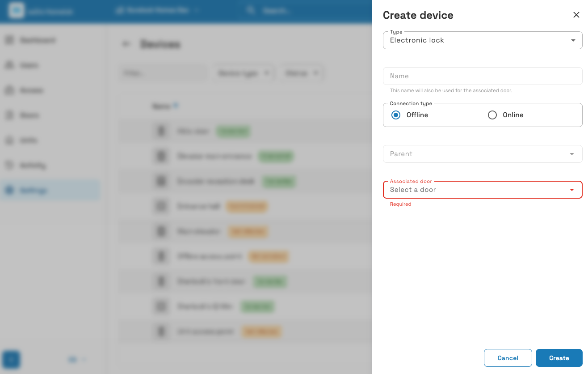Focus the device Name input field
This screenshot has width=588, height=374.
(483, 76)
